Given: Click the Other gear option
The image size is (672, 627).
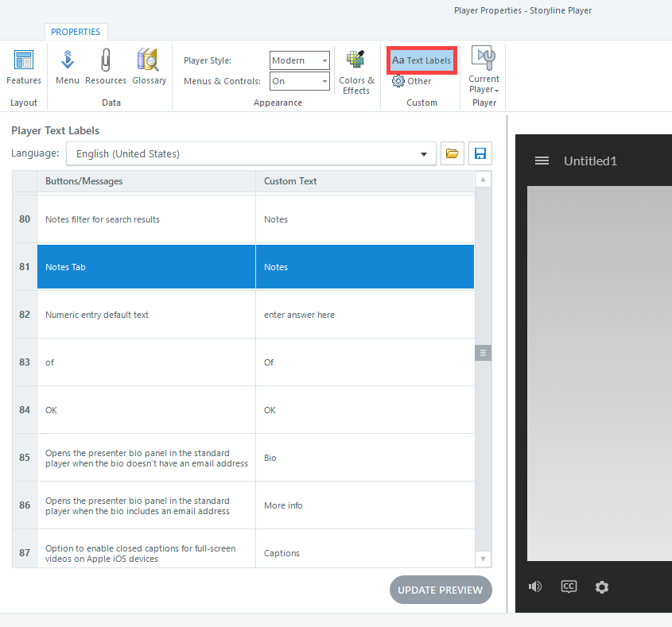Looking at the screenshot, I should (x=412, y=81).
